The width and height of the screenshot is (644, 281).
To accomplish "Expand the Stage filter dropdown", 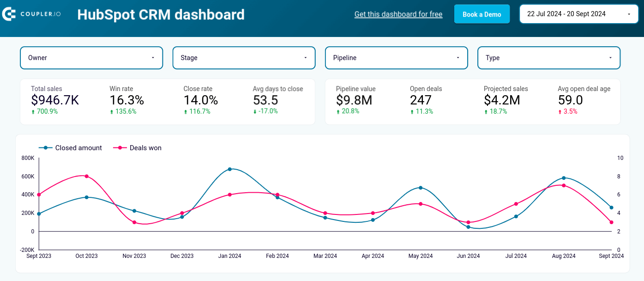I will click(x=244, y=58).
